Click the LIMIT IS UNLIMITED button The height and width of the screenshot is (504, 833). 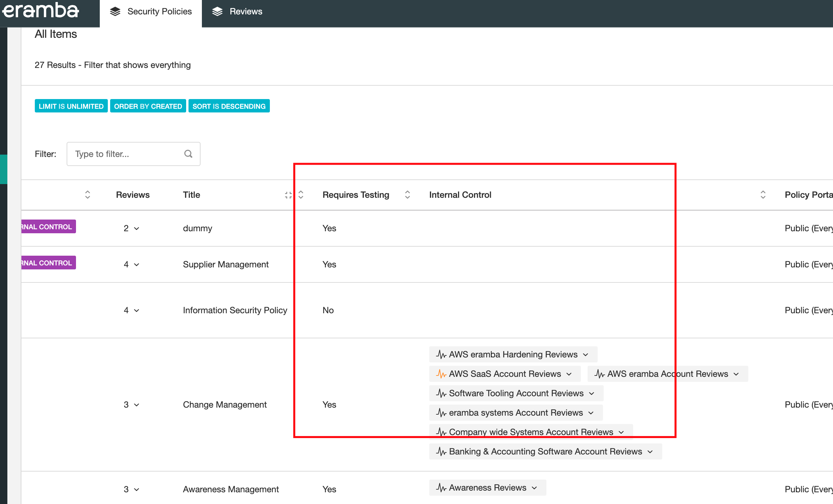71,106
